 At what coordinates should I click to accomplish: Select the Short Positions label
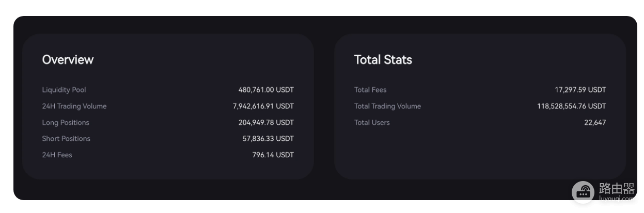pyautogui.click(x=66, y=139)
